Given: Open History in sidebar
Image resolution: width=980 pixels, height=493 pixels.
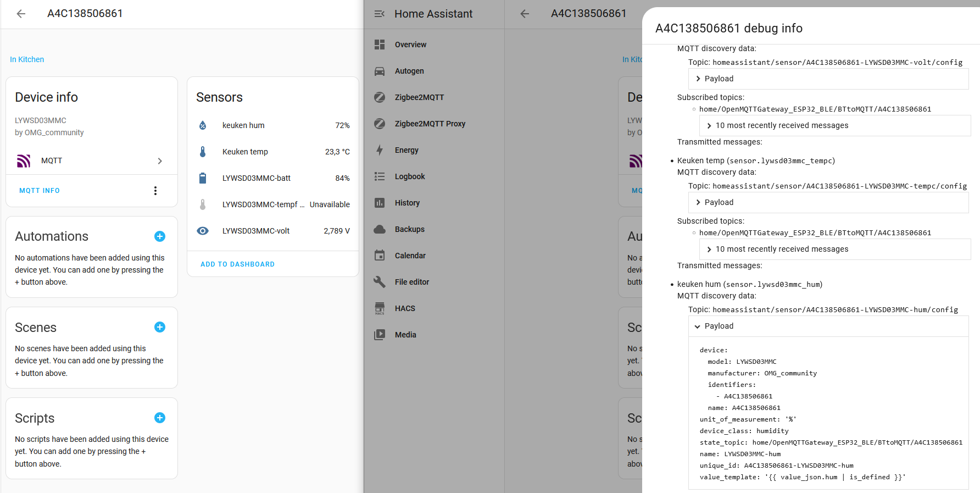Looking at the screenshot, I should (434, 203).
